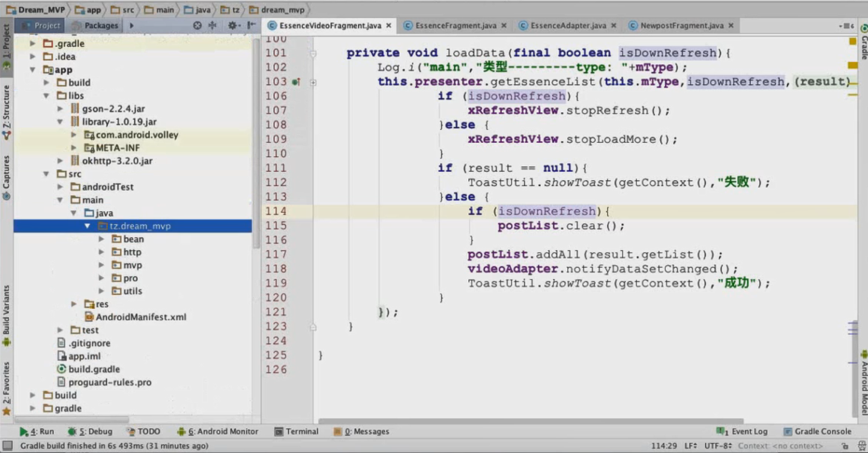Viewport: 868px width, 453px height.
Task: Select build.gradle file in app module
Action: click(x=88, y=370)
